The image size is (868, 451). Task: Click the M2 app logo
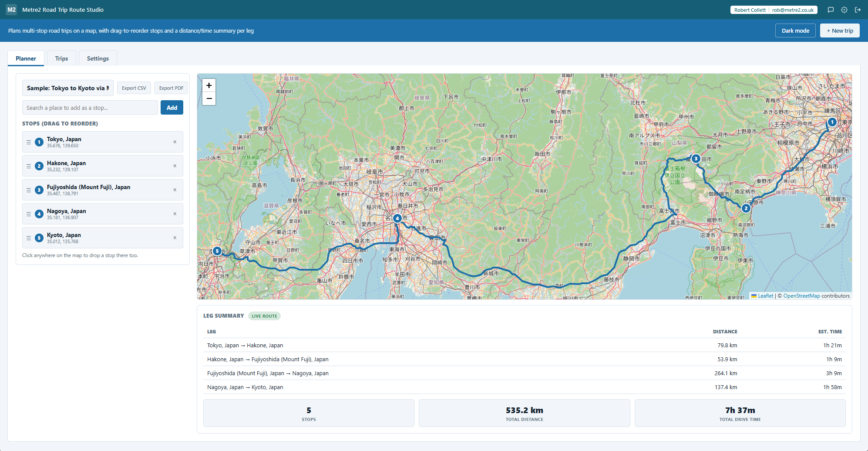pos(11,10)
